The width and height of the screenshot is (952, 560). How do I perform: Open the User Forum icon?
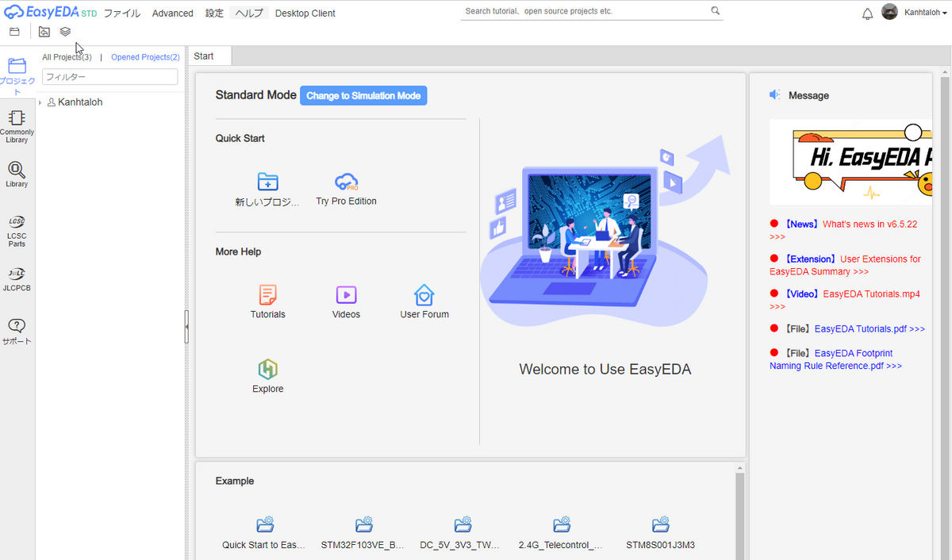tap(424, 295)
